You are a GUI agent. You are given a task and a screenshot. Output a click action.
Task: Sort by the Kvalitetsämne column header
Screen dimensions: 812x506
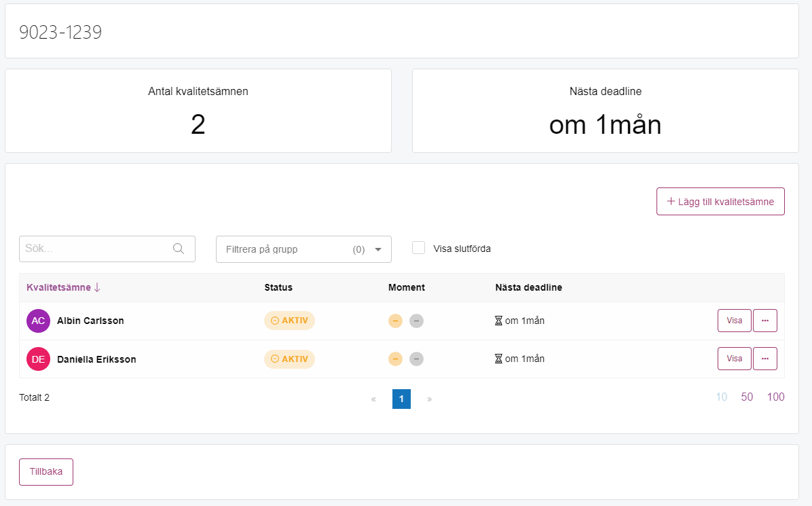[x=58, y=287]
